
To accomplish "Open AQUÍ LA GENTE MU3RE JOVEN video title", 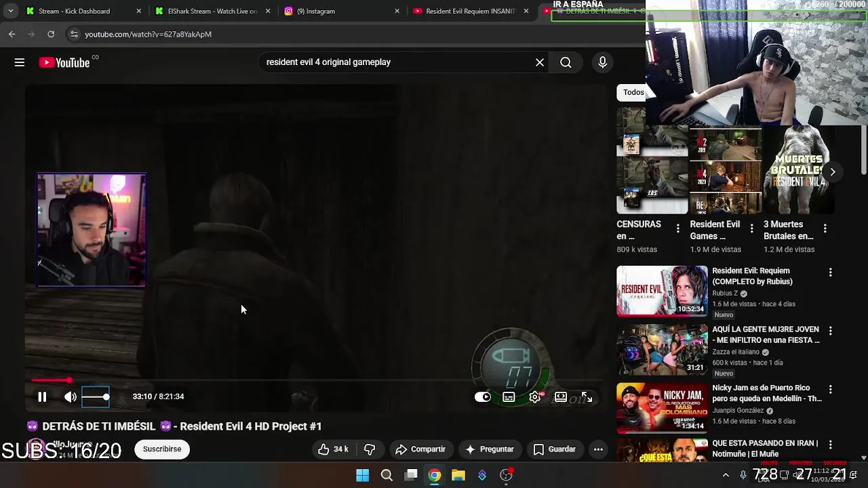I will point(766,335).
